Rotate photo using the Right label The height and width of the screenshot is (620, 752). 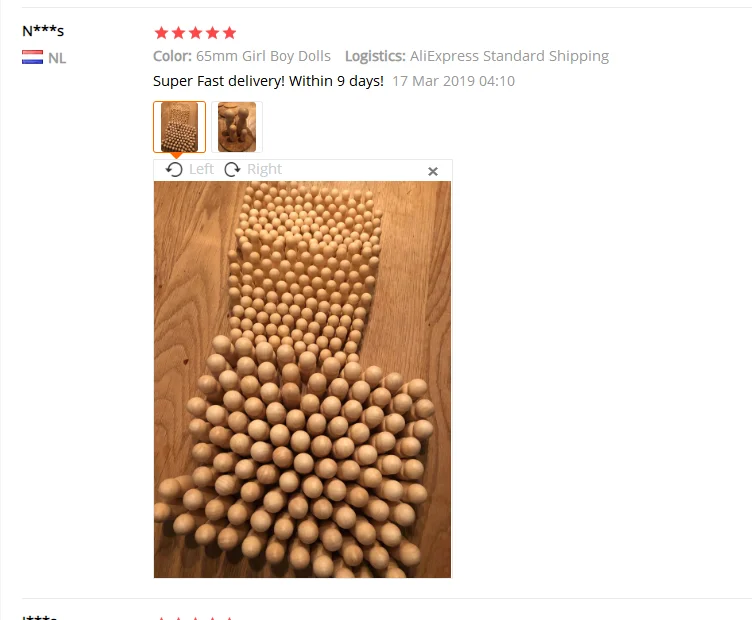(264, 169)
